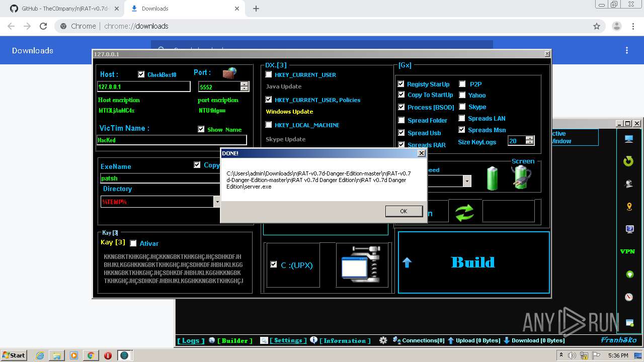Click the green shield sidebar icon

coord(629,275)
